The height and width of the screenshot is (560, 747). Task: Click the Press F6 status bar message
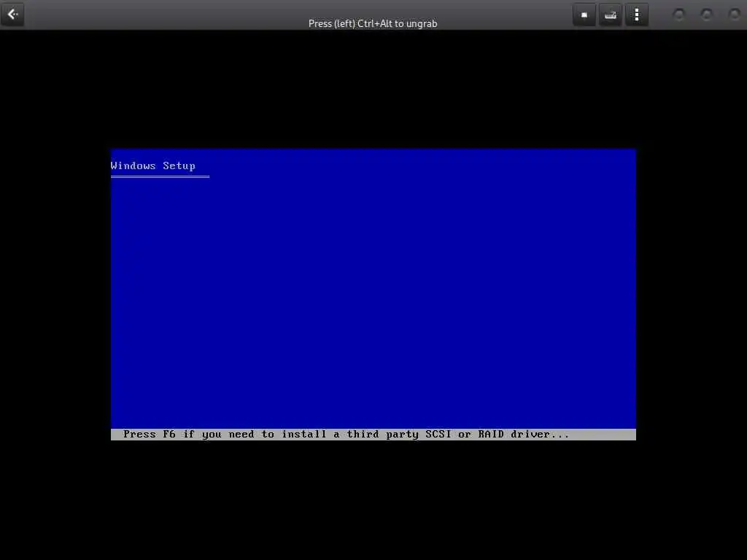coord(347,435)
